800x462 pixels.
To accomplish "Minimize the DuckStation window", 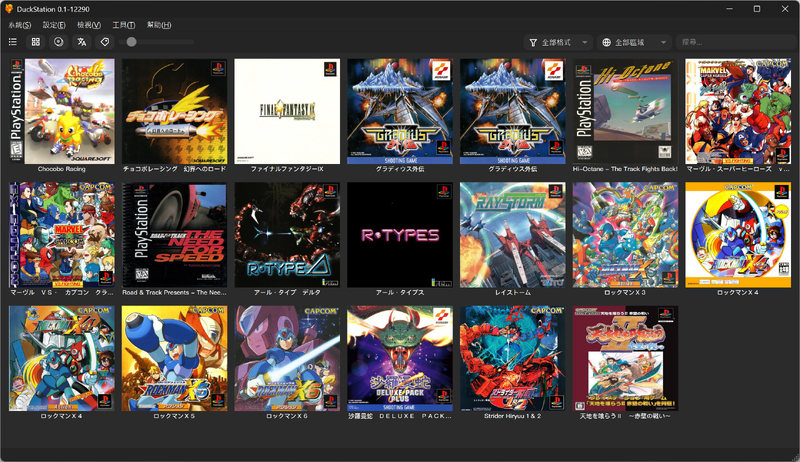I will [x=730, y=9].
